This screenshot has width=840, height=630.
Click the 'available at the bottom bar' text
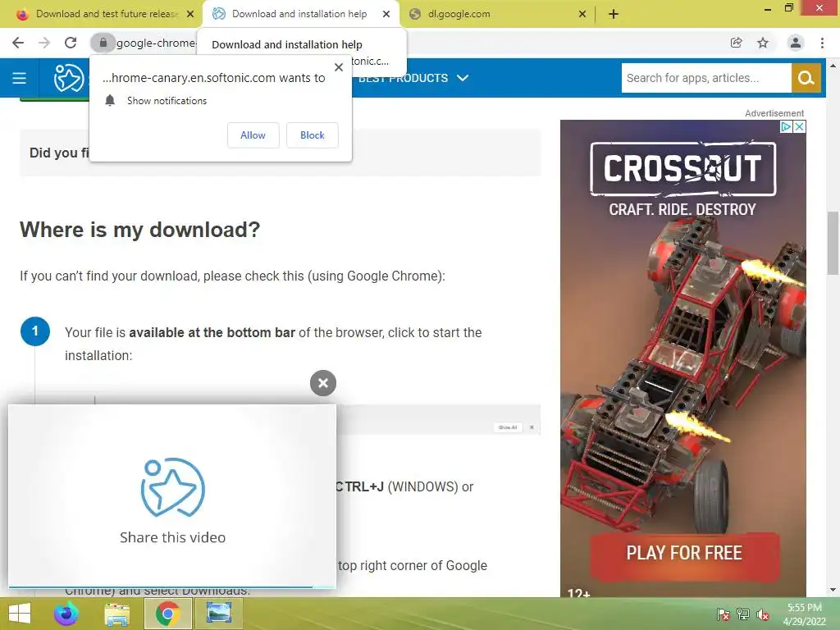coord(212,333)
